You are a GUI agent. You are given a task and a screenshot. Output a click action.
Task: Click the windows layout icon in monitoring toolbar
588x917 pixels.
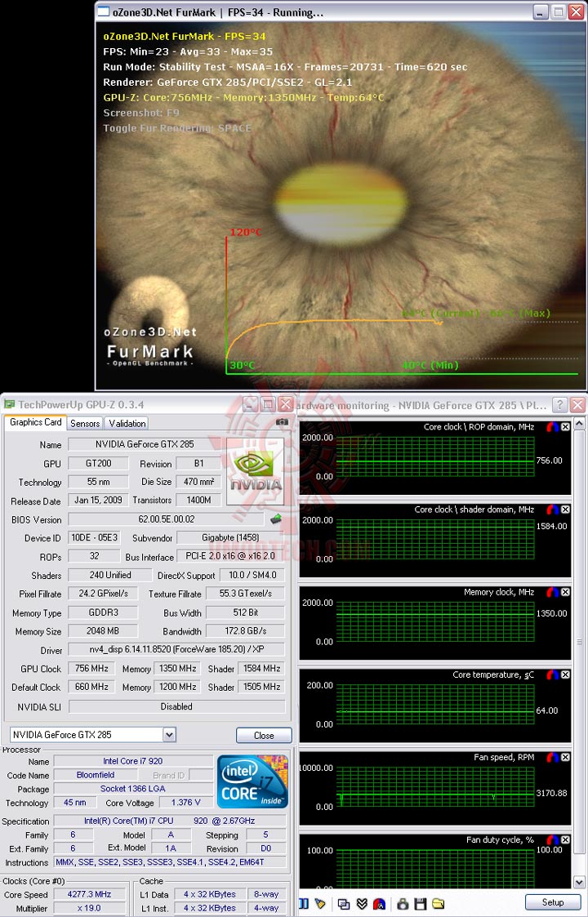344,904
